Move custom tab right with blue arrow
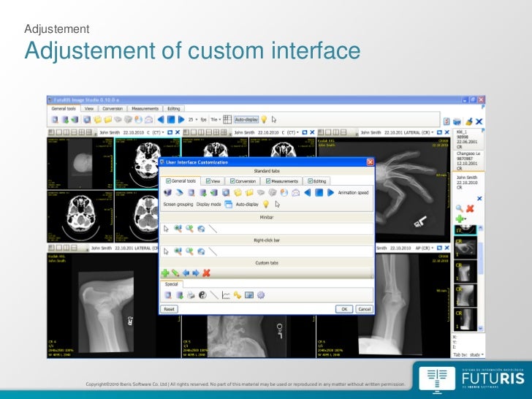This screenshot has height=399, width=532. point(196,273)
